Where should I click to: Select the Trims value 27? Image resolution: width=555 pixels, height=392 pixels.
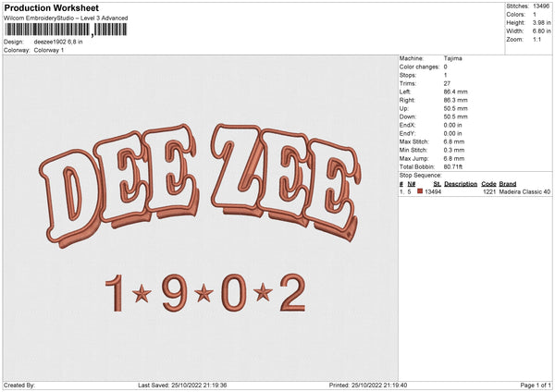tap(447, 83)
